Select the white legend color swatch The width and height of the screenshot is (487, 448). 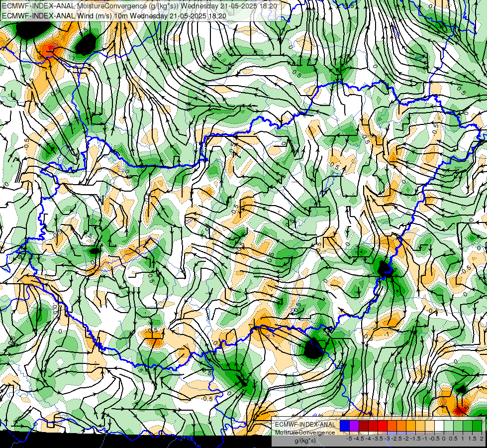tap(439, 426)
